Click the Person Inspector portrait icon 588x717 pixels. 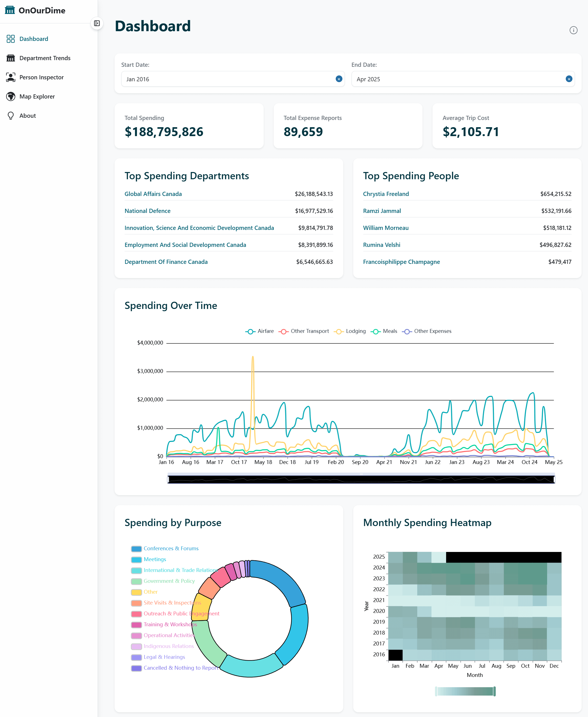[x=11, y=77]
